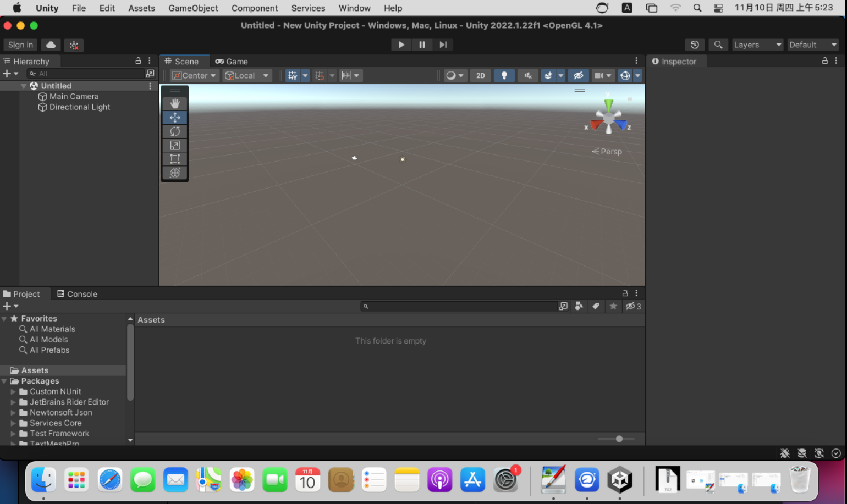Open the Assets menu in menu bar

[141, 8]
